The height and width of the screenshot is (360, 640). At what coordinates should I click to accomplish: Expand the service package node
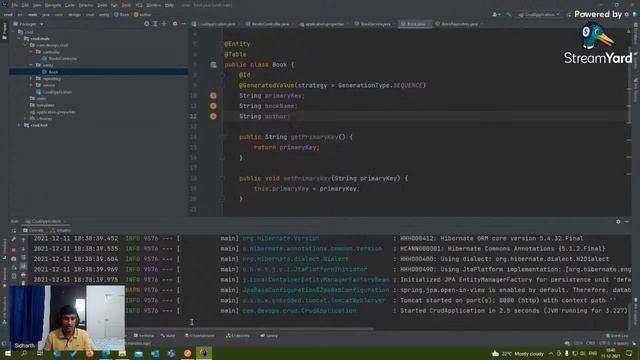pos(31,85)
